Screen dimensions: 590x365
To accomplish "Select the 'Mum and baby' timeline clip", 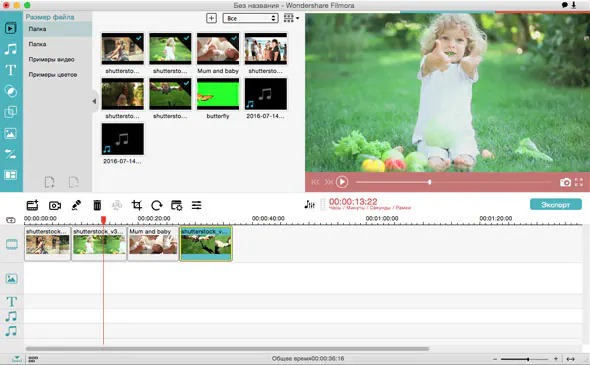I will (x=153, y=243).
